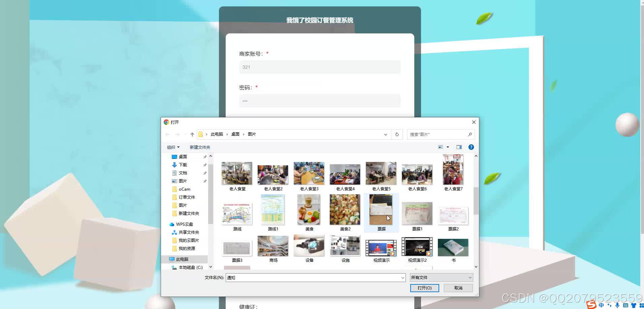
Task: Open the voice input microphone icon
Action: click(x=617, y=305)
